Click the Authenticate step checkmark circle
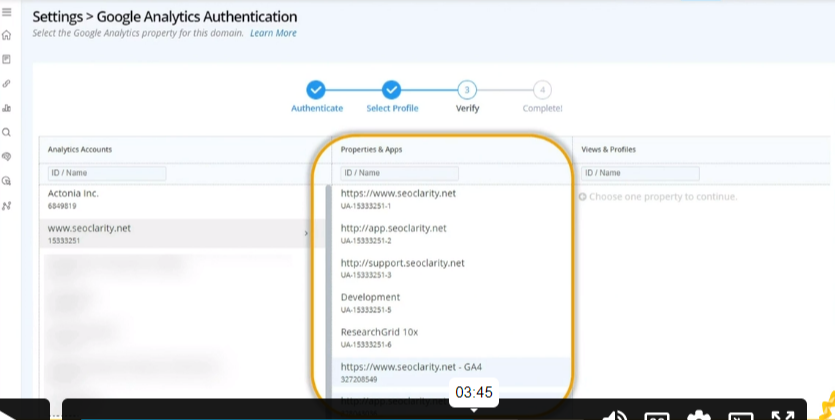 [316, 90]
